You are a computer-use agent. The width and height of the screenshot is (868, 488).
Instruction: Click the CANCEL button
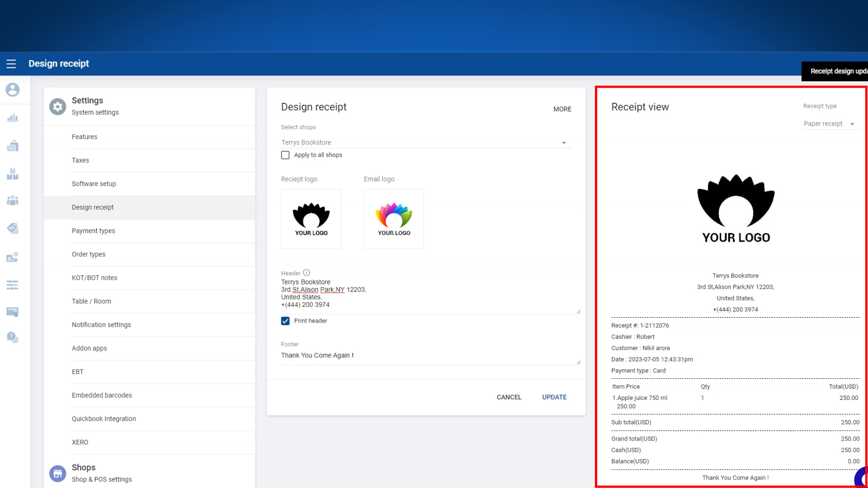pyautogui.click(x=509, y=397)
